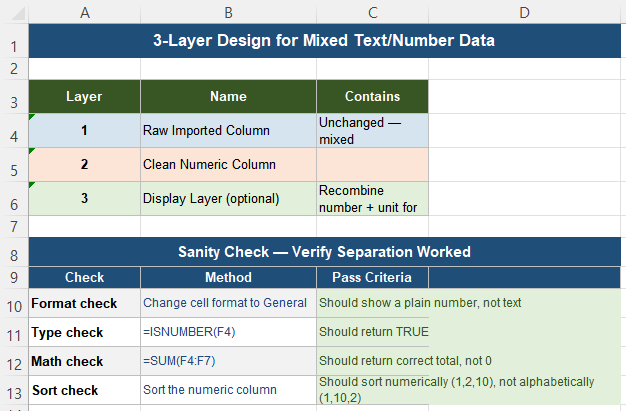Click the Select All corner triangle
626x411 pixels.
coord(17,13)
